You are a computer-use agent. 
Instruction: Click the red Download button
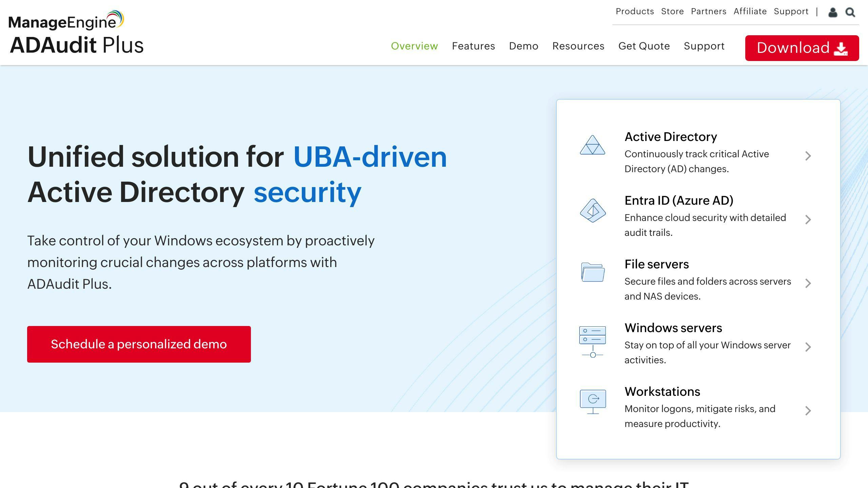coord(802,48)
